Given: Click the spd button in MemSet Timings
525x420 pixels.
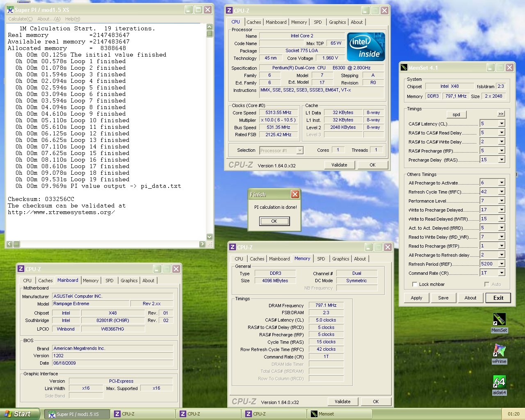Looking at the screenshot, I should point(457,114).
